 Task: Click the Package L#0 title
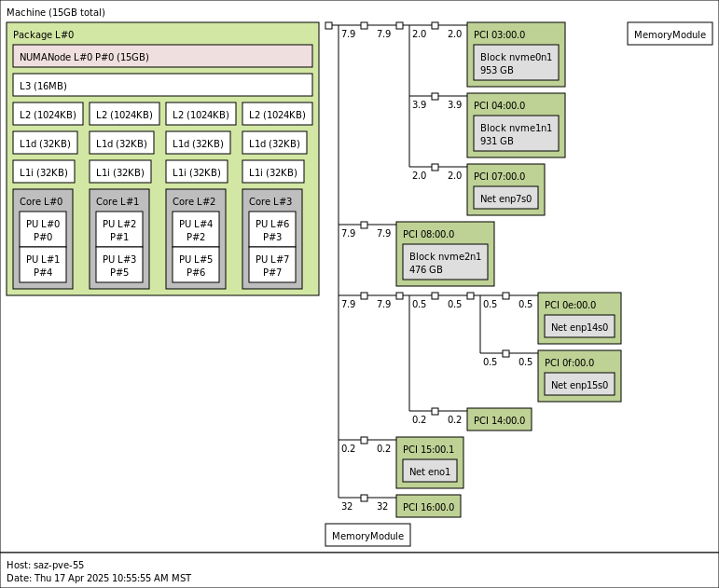(x=43, y=34)
